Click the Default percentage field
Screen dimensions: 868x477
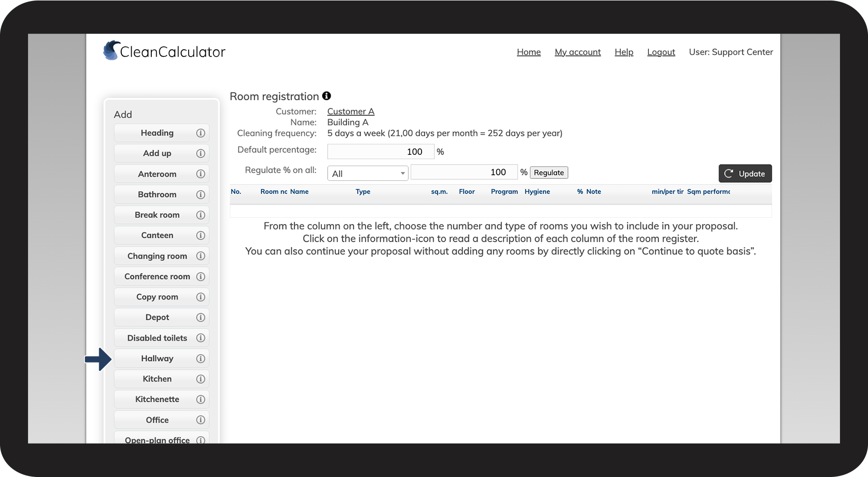click(x=381, y=152)
